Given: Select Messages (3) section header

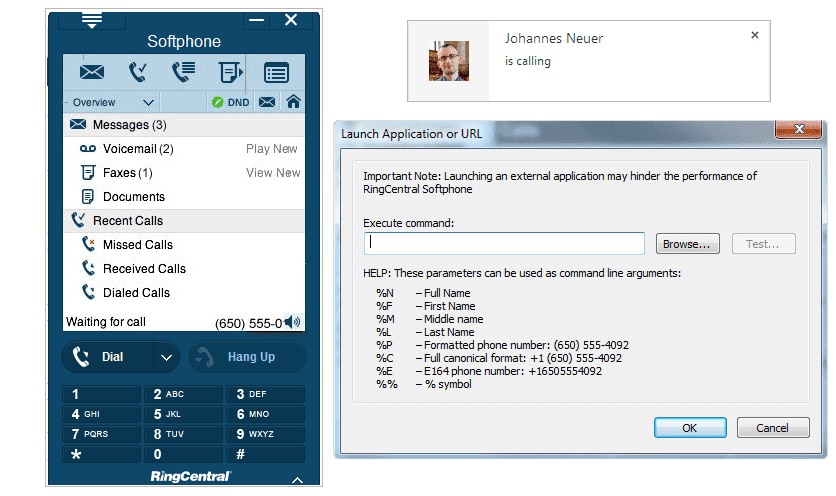Looking at the screenshot, I should click(184, 125).
